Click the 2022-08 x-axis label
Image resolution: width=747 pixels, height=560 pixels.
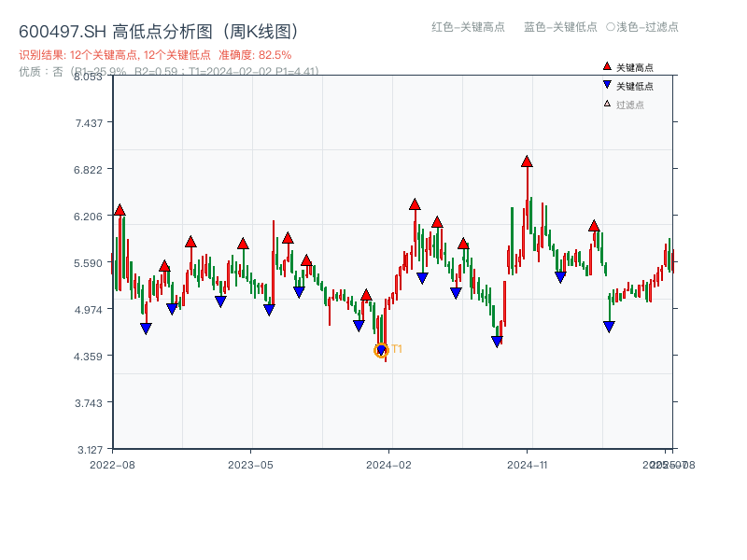point(112,465)
